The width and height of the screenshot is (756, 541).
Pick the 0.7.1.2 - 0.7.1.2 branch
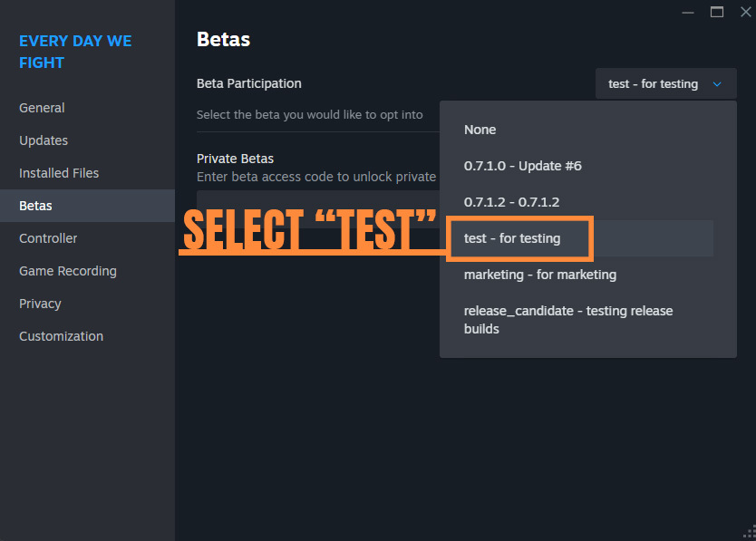512,202
